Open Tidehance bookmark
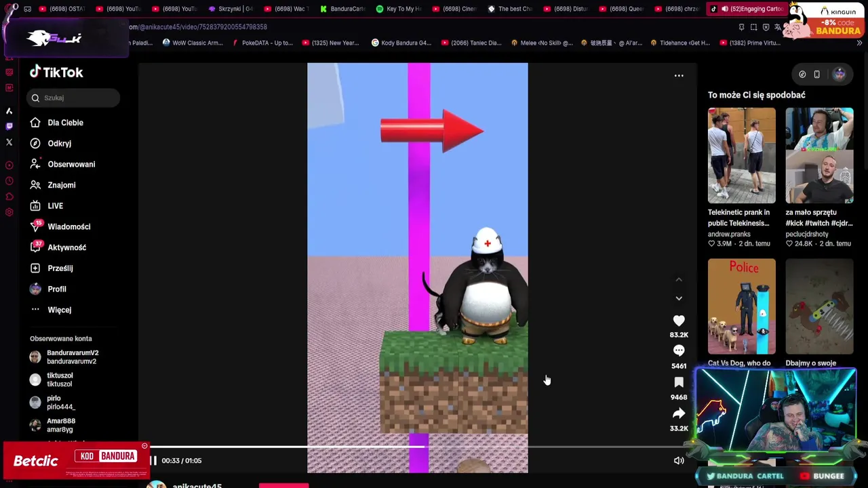Screen dimensions: 868x488 [680, 43]
